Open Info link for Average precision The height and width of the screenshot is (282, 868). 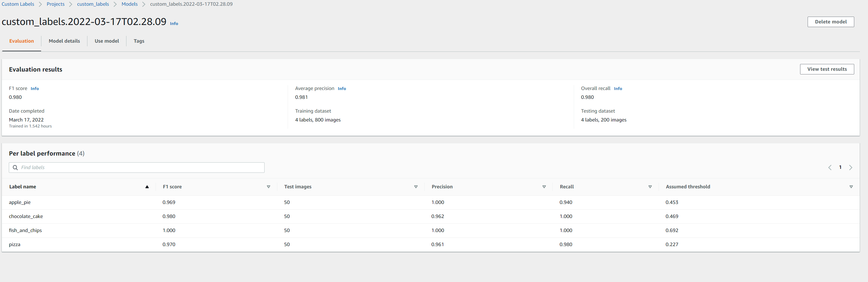(x=342, y=89)
